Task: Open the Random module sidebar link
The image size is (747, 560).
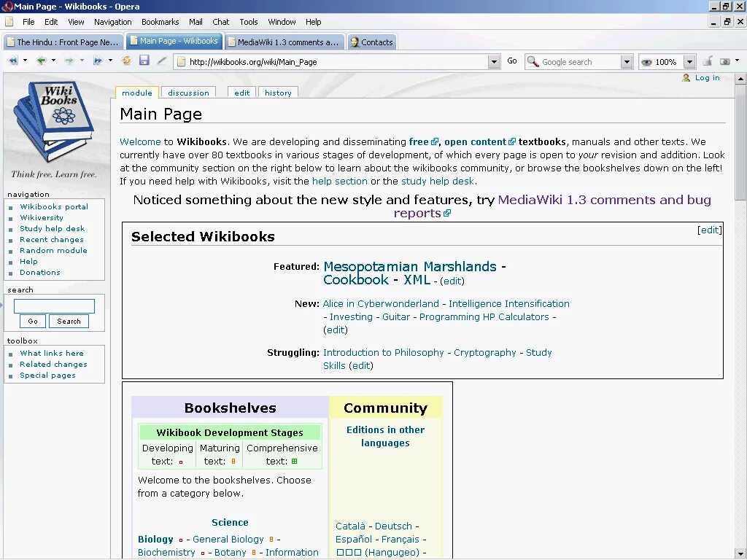Action: click(53, 251)
